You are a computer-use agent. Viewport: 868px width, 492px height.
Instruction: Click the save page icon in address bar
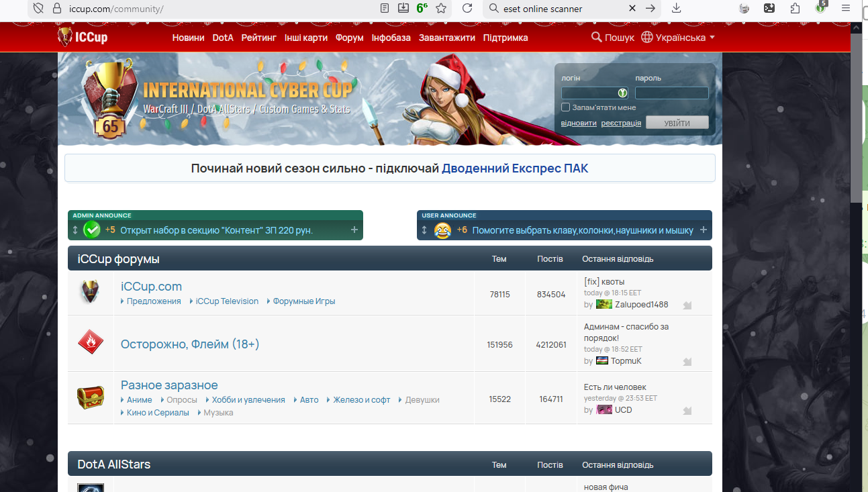click(x=403, y=8)
